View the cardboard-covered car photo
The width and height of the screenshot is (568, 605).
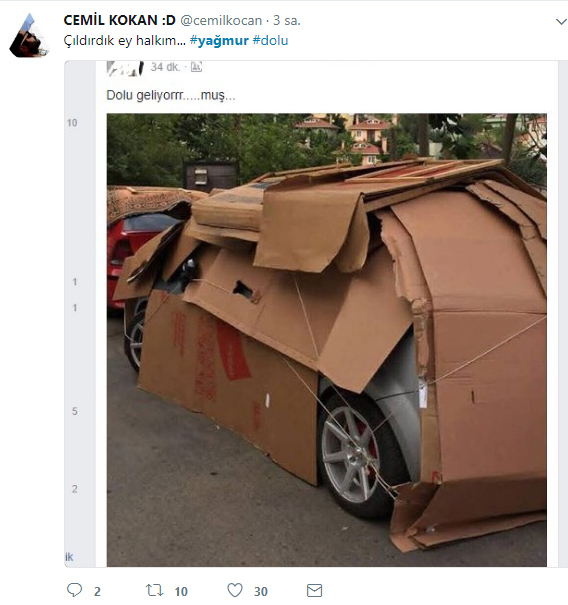326,340
